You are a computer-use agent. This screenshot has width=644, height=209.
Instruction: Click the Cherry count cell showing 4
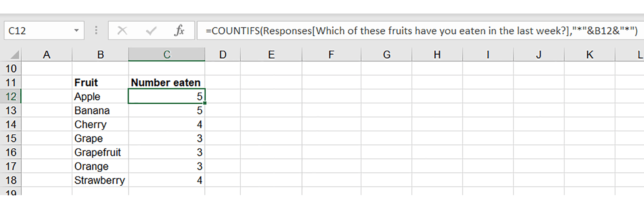[x=166, y=125]
